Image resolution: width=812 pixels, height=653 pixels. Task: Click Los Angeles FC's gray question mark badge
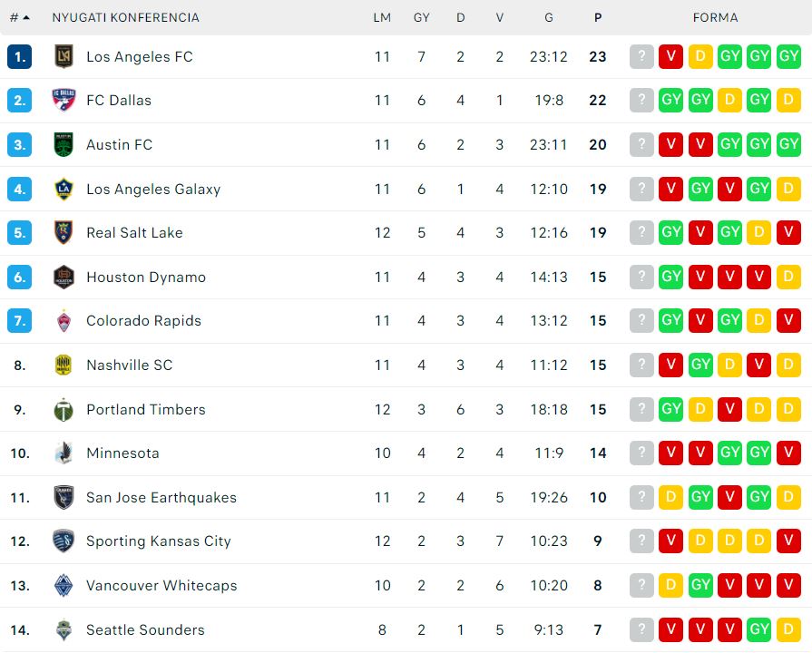pyautogui.click(x=641, y=56)
